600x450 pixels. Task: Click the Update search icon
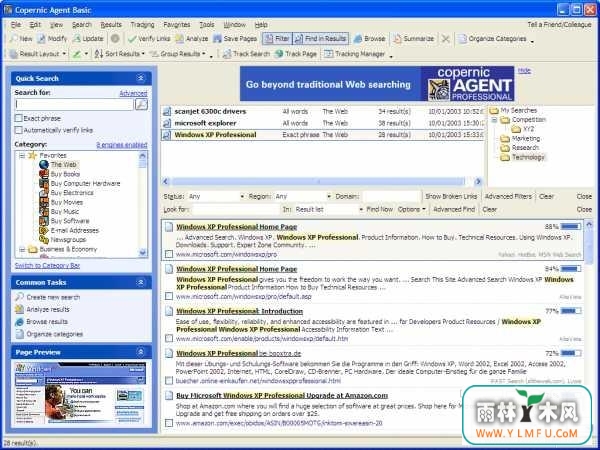tap(77, 39)
